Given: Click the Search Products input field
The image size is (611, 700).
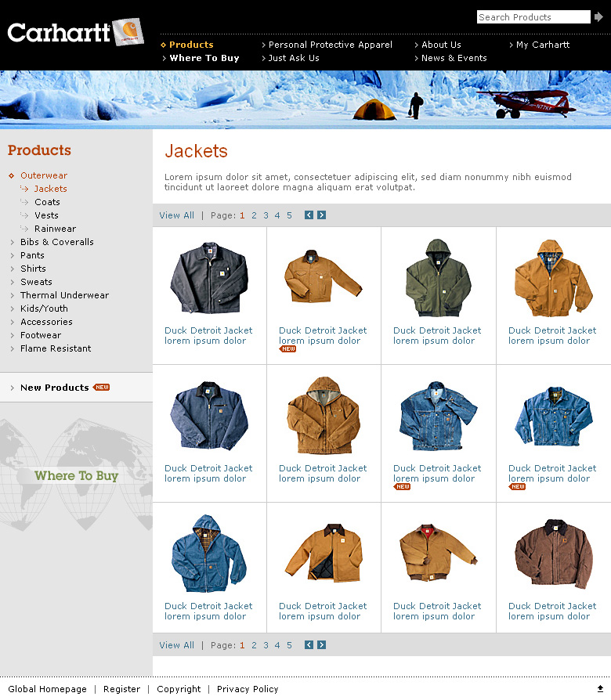Looking at the screenshot, I should coord(533,17).
